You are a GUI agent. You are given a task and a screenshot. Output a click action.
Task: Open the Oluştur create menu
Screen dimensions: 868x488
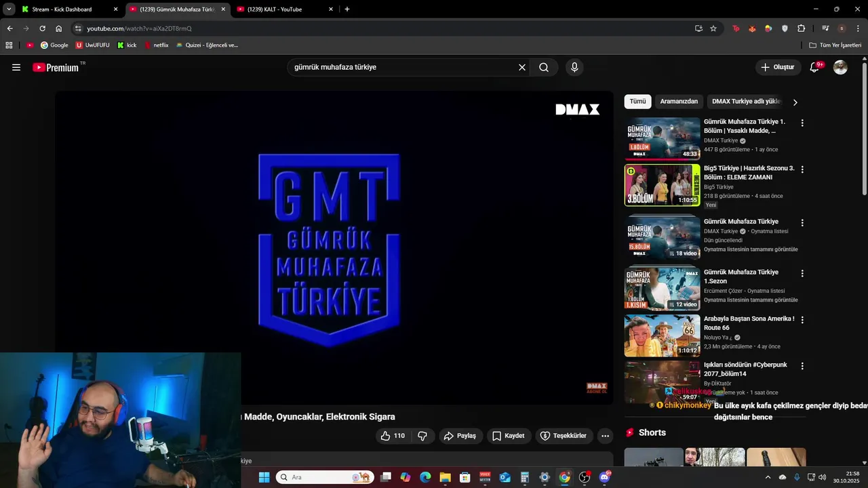click(777, 67)
